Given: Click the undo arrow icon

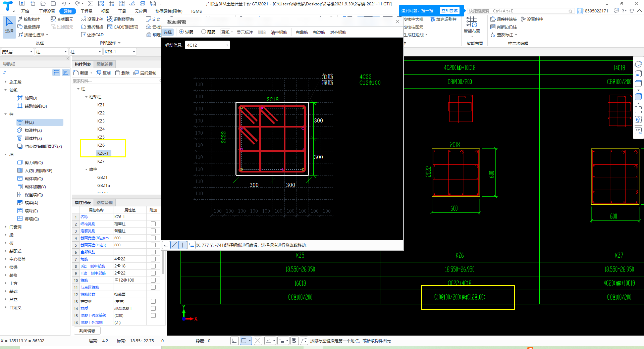Looking at the screenshot, I should (64, 3).
